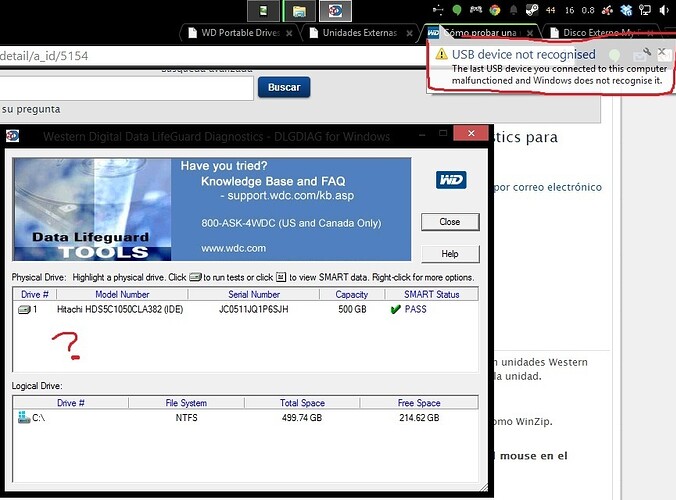Click the Help button in DLGDIAG
This screenshot has width=676, height=500.
pos(450,253)
